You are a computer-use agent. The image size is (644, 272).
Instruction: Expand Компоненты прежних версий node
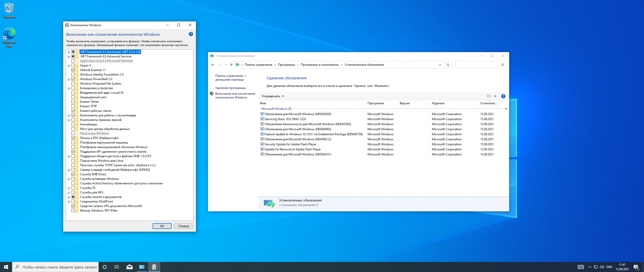pyautogui.click(x=69, y=120)
